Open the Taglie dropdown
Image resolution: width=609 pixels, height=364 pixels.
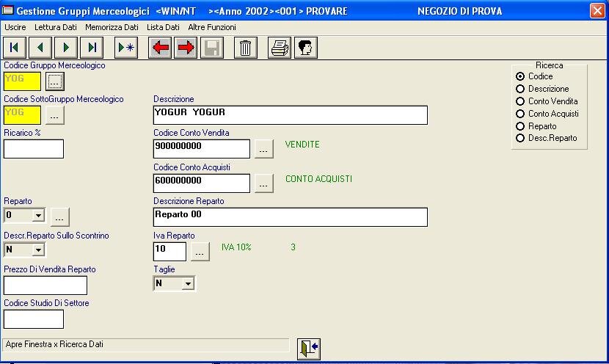[x=188, y=283]
